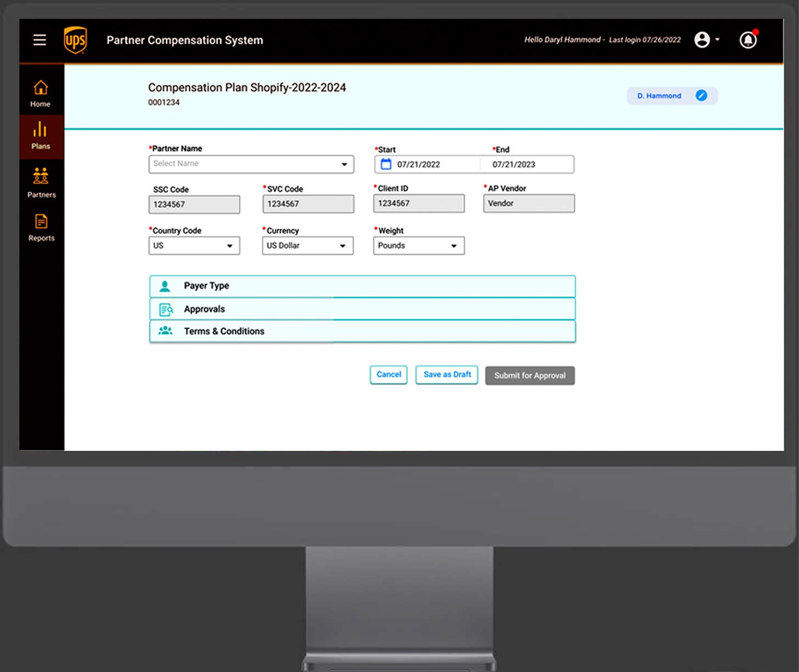Expand the Payer Type section
799x672 pixels.
[x=362, y=286]
